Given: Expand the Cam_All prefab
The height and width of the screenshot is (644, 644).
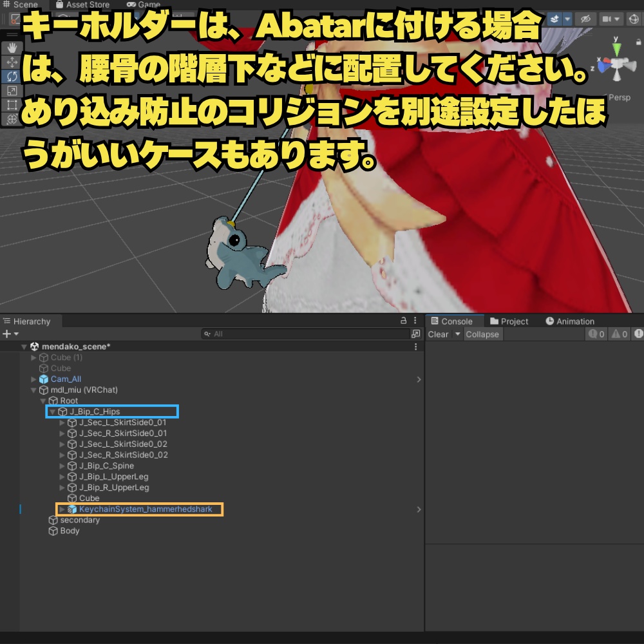Looking at the screenshot, I should [33, 379].
